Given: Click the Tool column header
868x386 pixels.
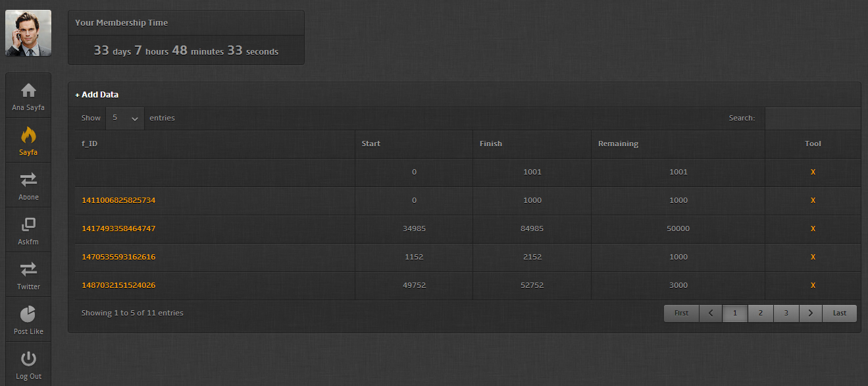Looking at the screenshot, I should [813, 144].
